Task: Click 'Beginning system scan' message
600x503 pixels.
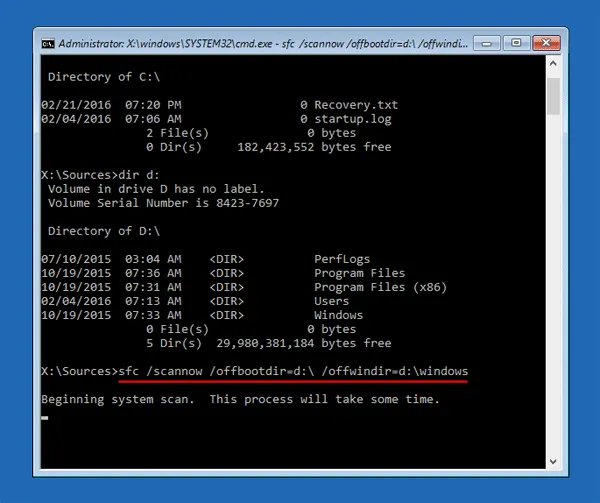Action: pos(118,399)
